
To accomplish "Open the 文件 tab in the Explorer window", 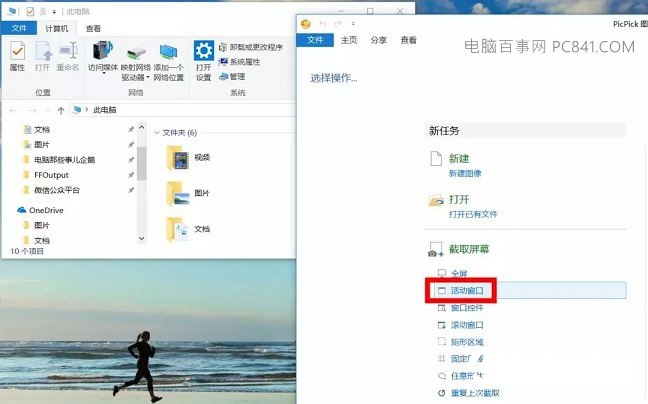I will pos(19,28).
